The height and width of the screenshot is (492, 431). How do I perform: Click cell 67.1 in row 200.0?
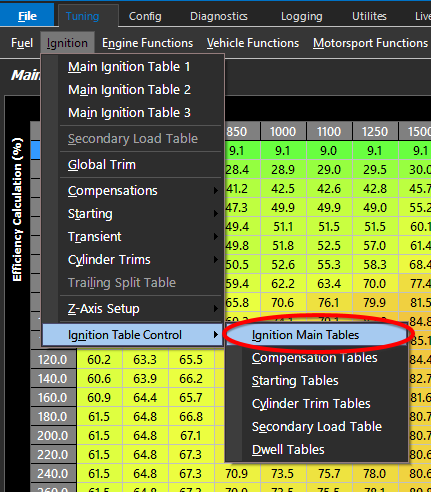191,436
